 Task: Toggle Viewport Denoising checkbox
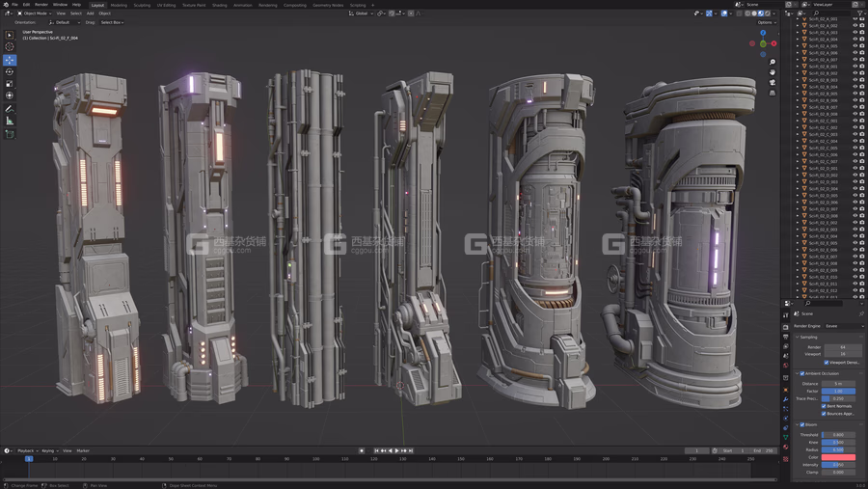827,363
